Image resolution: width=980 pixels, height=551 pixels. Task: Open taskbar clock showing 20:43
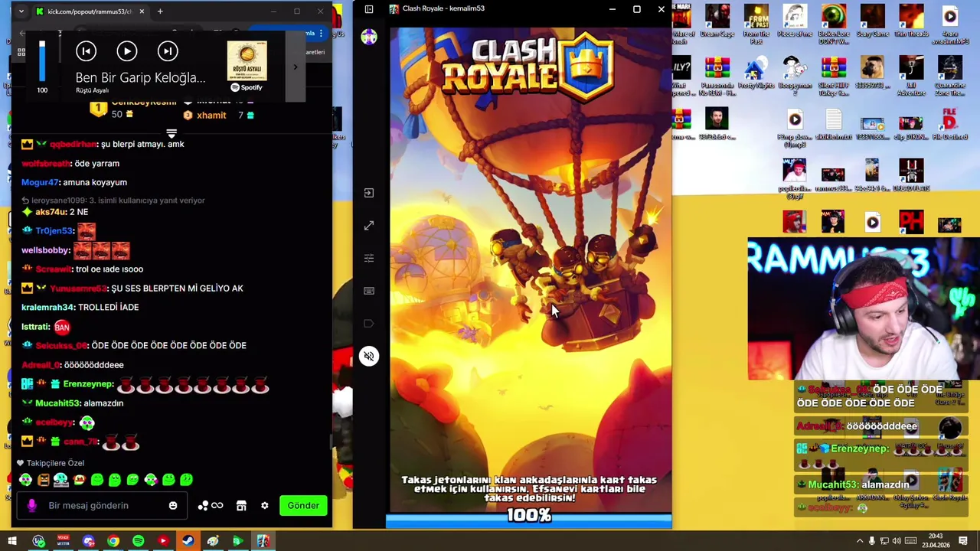click(x=935, y=541)
